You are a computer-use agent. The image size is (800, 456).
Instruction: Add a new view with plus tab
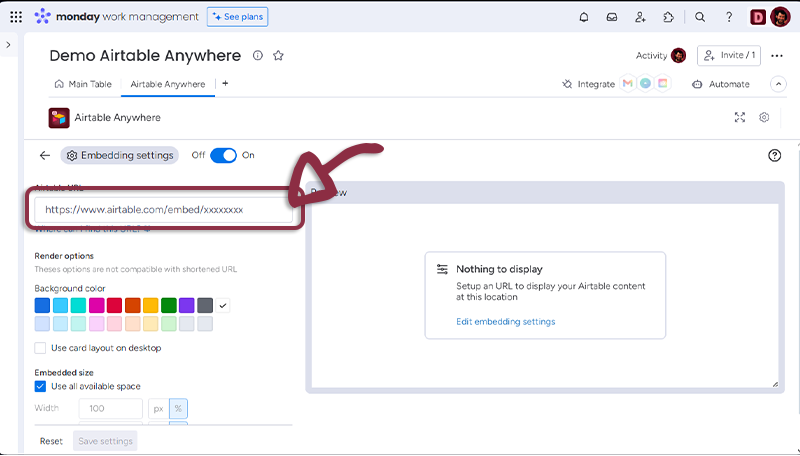(225, 84)
